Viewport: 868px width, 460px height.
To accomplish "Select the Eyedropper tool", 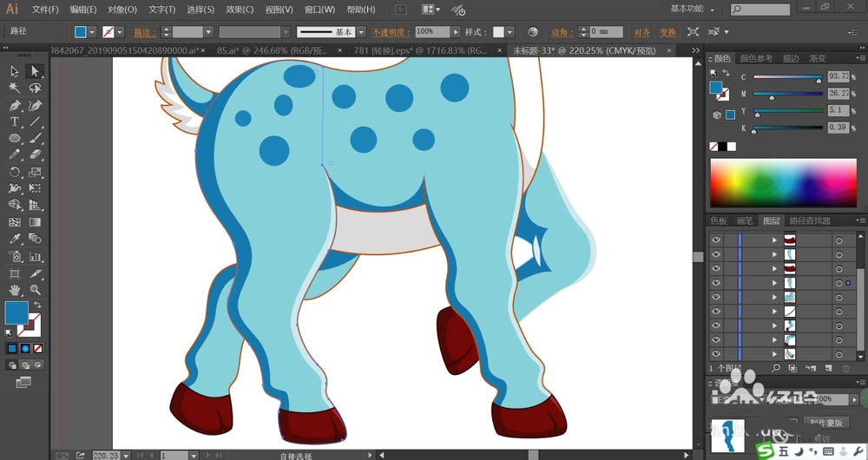I will point(15,239).
